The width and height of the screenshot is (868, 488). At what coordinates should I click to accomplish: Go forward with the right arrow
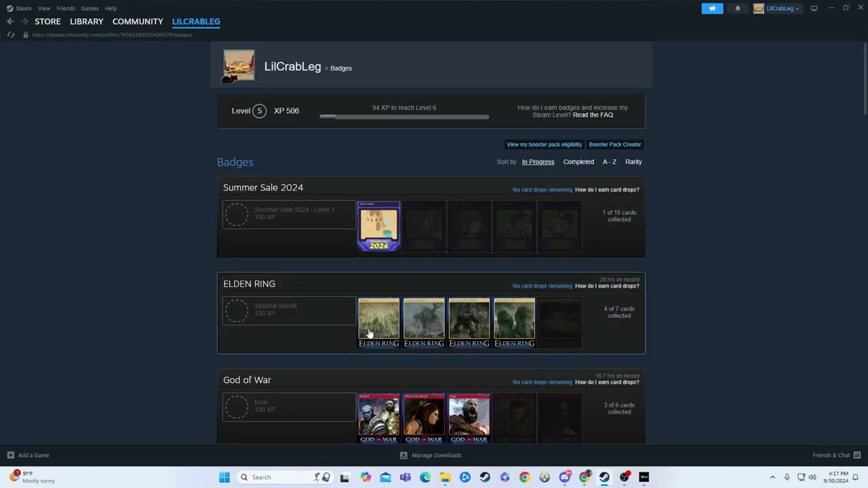coord(24,22)
